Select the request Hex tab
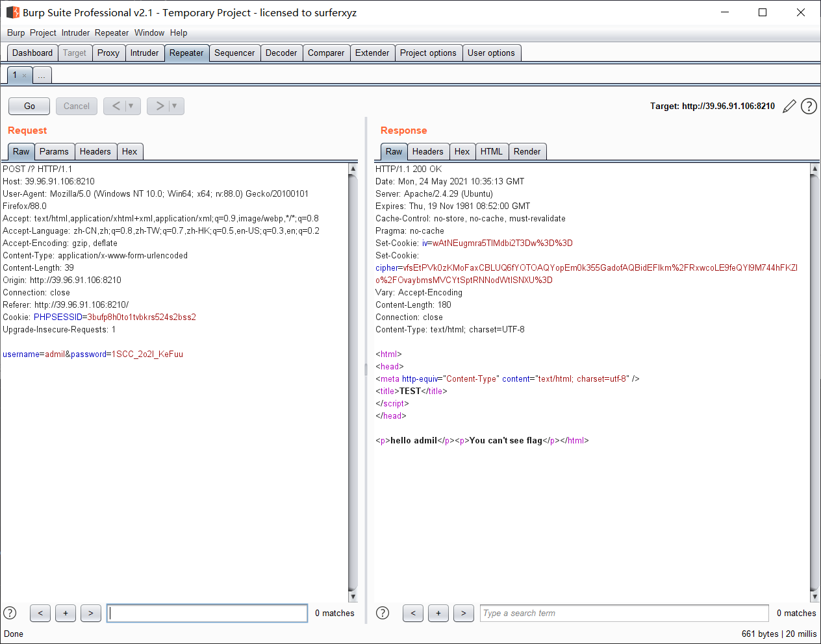Viewport: 821px width, 644px height. pyautogui.click(x=130, y=151)
